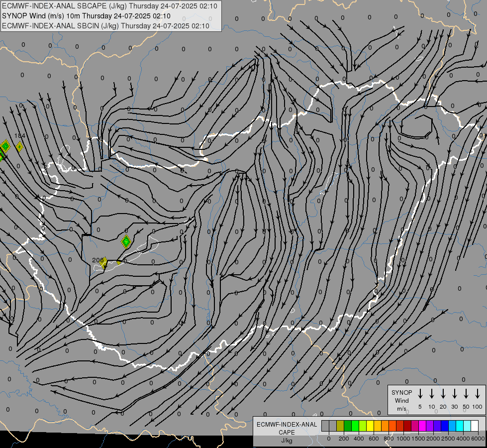Screen dimensions: 487x448
Task: Select the yellow-green CAPE legend swatch
Action: 363,426
